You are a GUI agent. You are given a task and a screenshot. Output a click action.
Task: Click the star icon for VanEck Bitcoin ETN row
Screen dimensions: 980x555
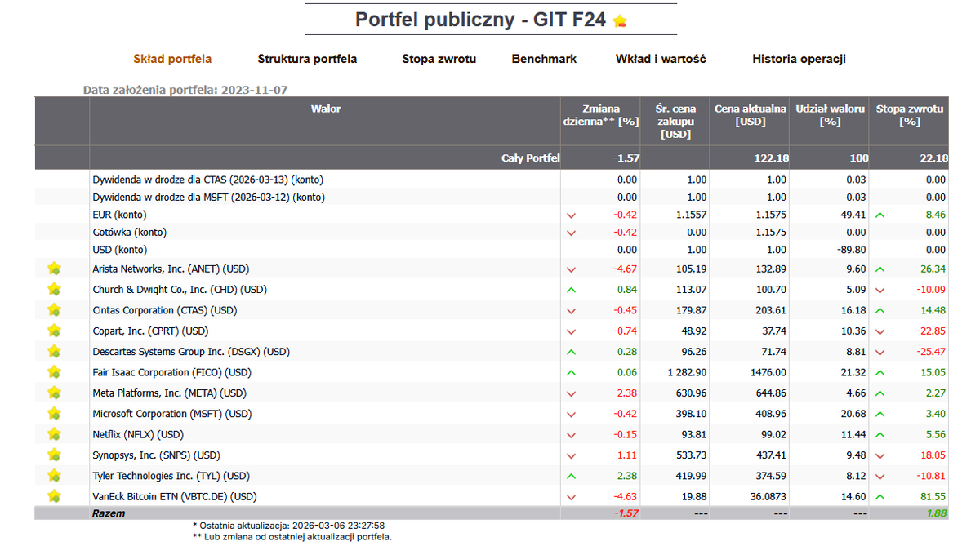coord(54,496)
